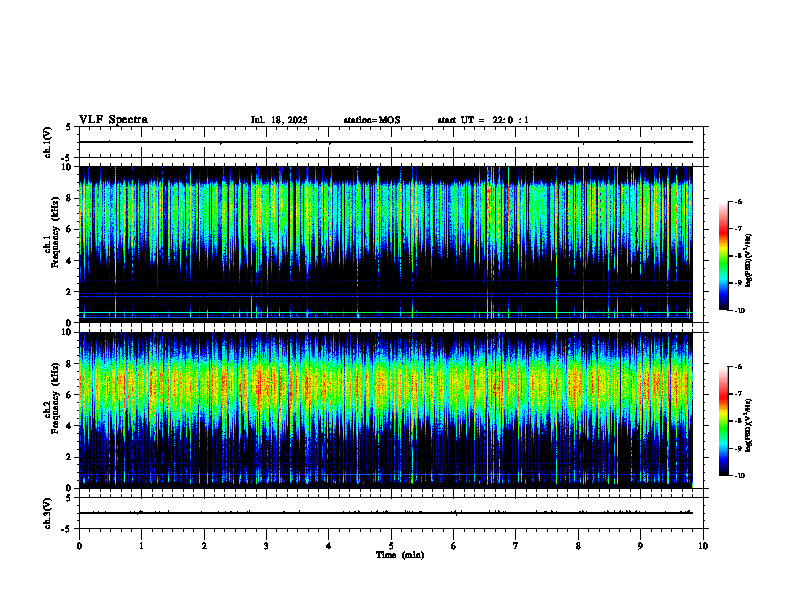Click the ch.1 frequency axis "4" tick label
Image resolution: width=792 pixels, height=612 pixels.
(70, 261)
